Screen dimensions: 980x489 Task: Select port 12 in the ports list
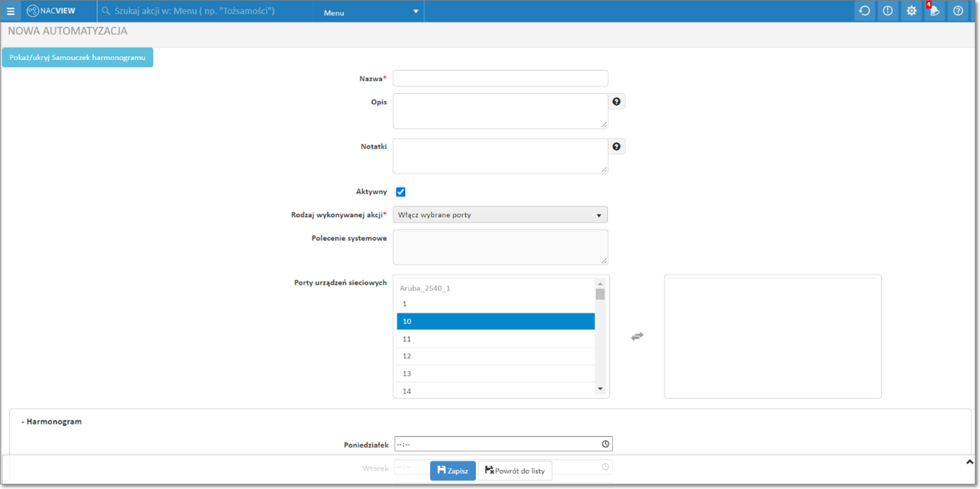495,356
